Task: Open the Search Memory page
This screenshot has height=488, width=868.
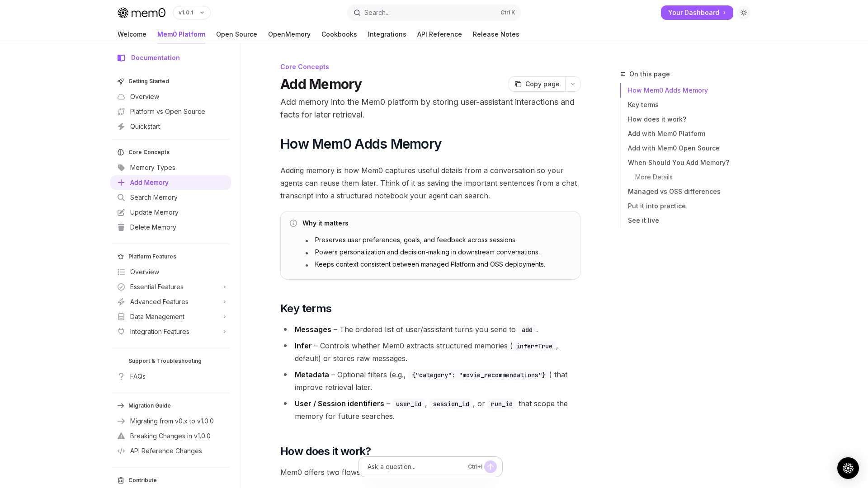Action: [154, 197]
